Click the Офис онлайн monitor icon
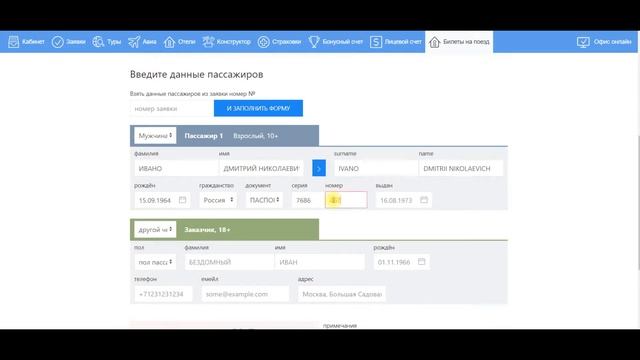The width and height of the screenshot is (640, 360). pos(583,42)
